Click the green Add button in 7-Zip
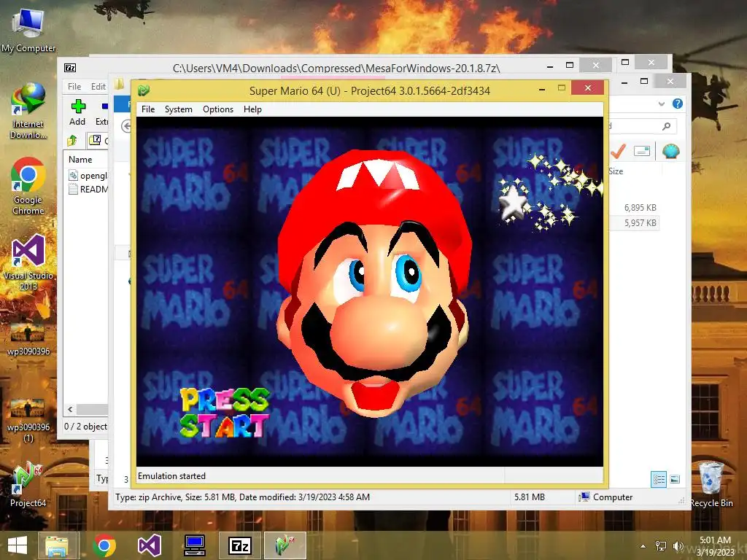The image size is (747, 560). (77, 112)
